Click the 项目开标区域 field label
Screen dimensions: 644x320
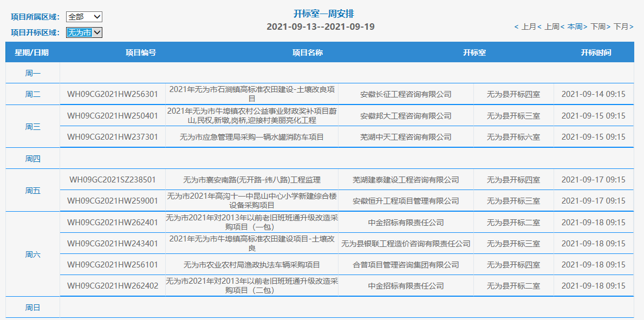tap(35, 32)
